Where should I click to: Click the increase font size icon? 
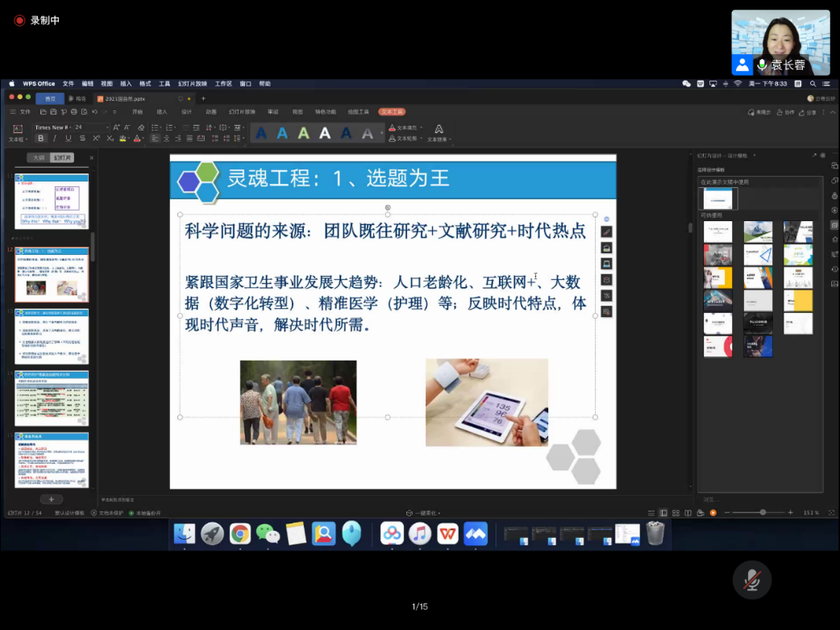116,127
